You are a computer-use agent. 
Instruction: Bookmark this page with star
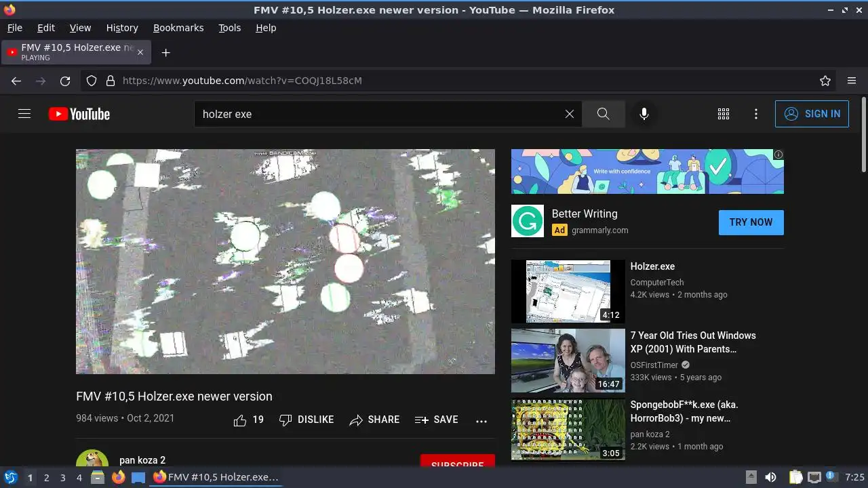(825, 81)
